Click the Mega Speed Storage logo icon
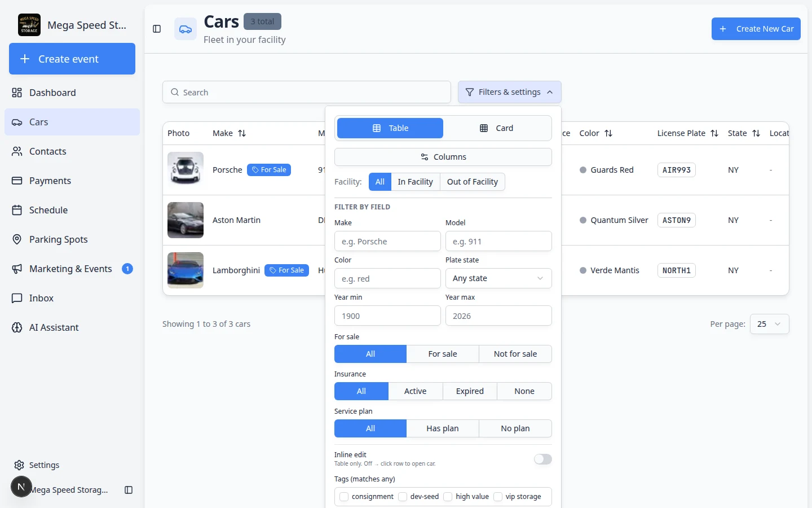The image size is (812, 508). click(x=29, y=25)
